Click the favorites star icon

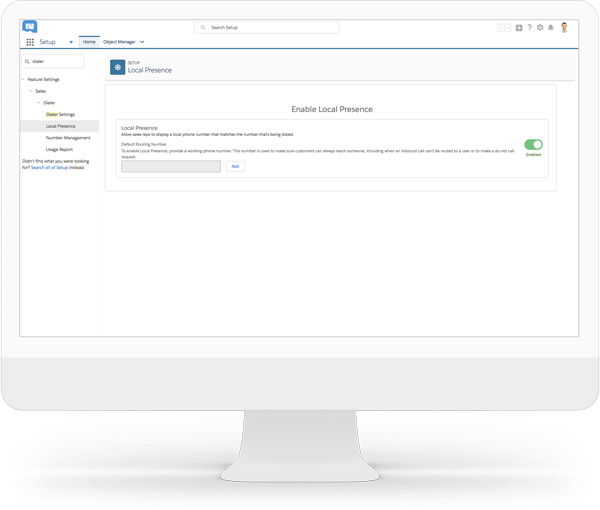point(501,28)
